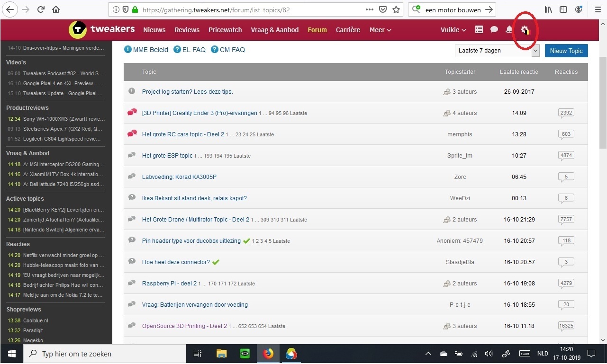This screenshot has height=364, width=607.
Task: Go back to the previous page
Action: point(10,9)
